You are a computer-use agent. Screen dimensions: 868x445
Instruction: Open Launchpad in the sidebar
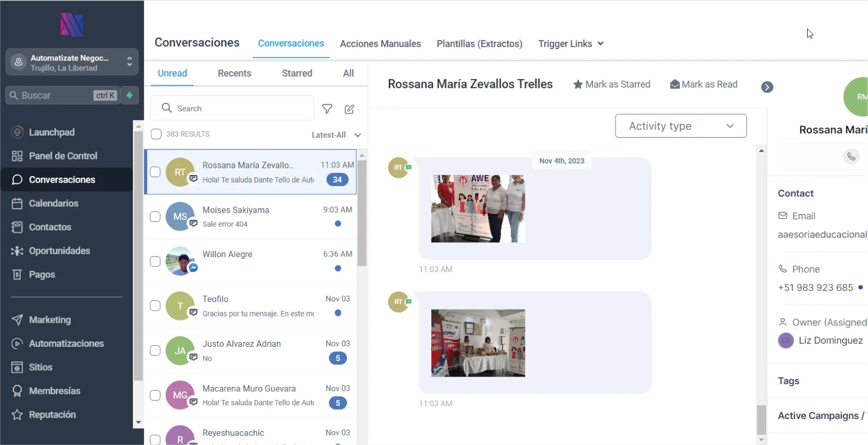coord(51,132)
